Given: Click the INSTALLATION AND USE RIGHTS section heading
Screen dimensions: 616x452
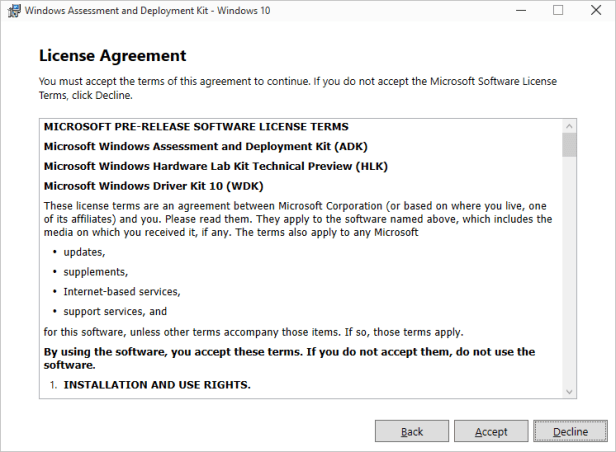Looking at the screenshot, I should pyautogui.click(x=157, y=385).
